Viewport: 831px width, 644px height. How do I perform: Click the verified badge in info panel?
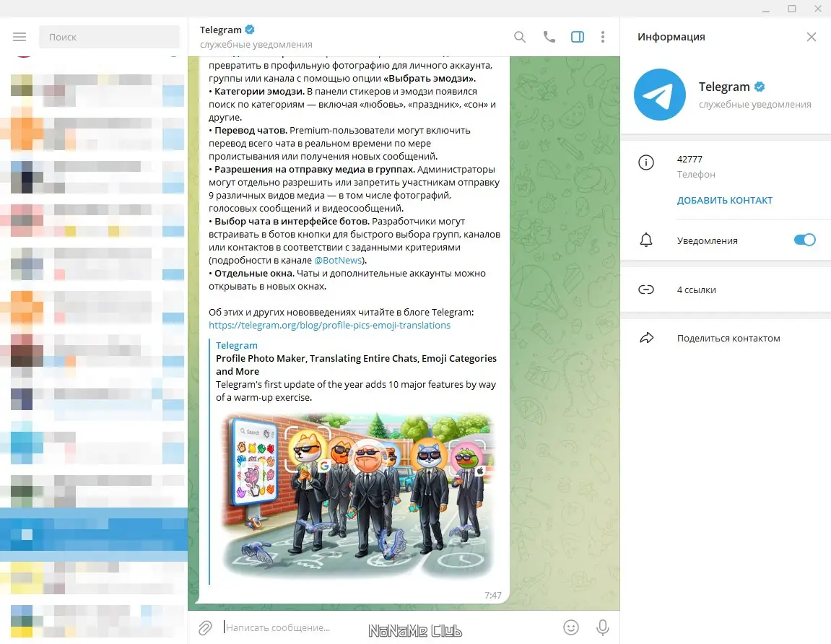coord(760,87)
